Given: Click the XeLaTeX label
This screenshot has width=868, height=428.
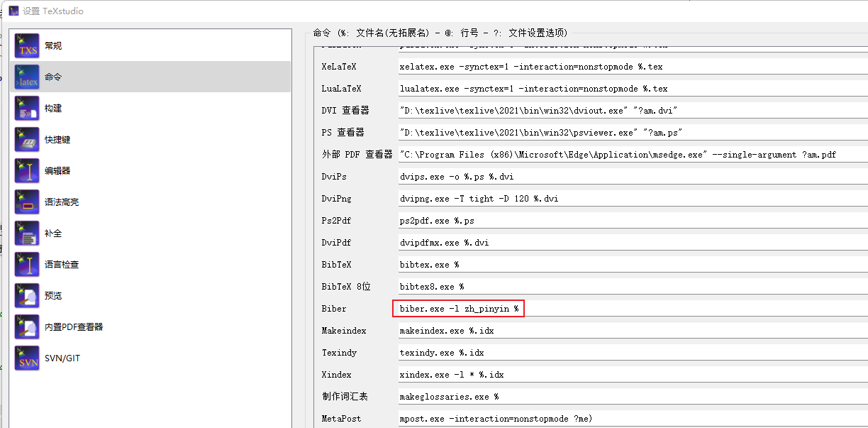Looking at the screenshot, I should [x=339, y=67].
